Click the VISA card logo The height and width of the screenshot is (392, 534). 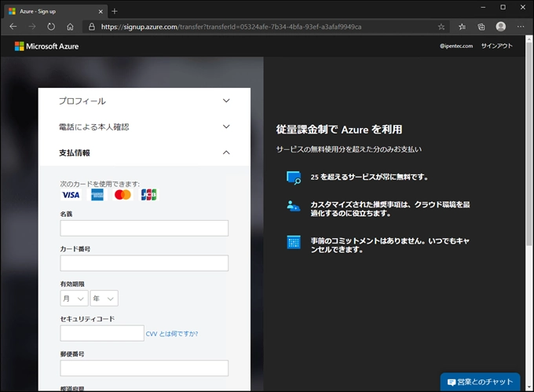point(71,195)
